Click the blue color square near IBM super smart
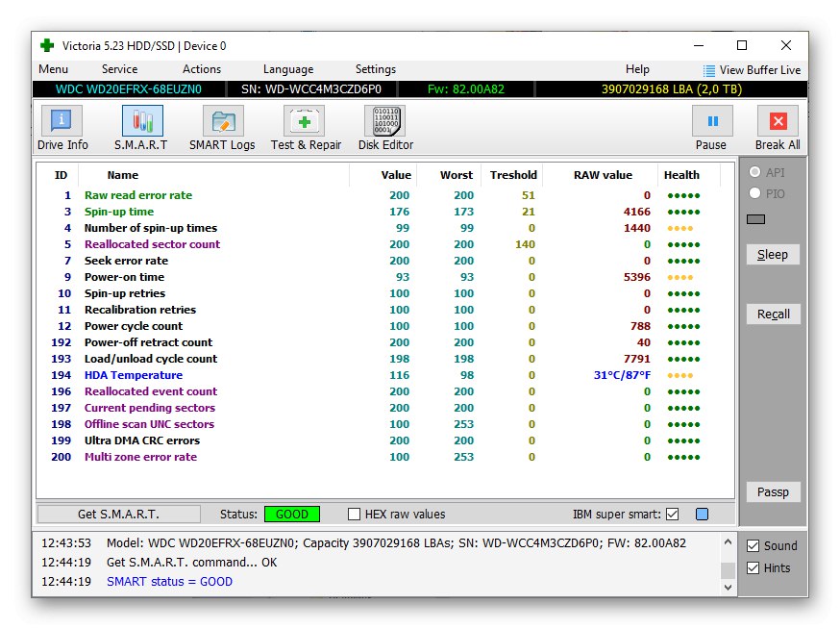 pyautogui.click(x=702, y=515)
